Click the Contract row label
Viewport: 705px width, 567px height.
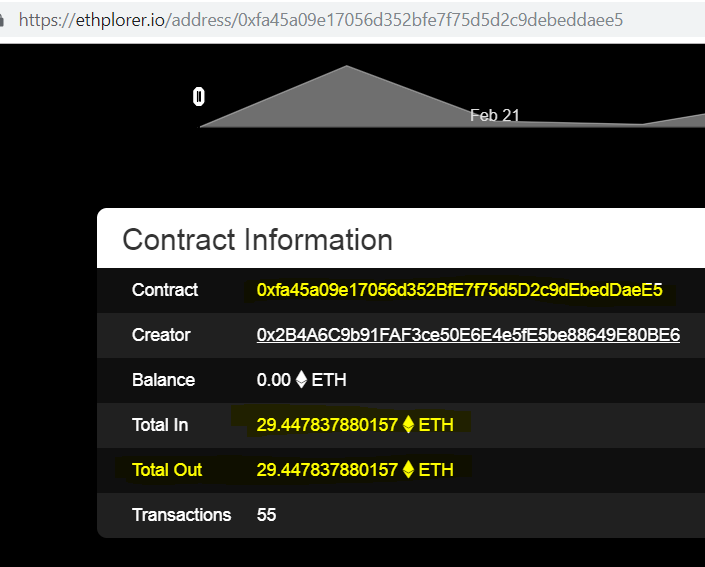(165, 290)
